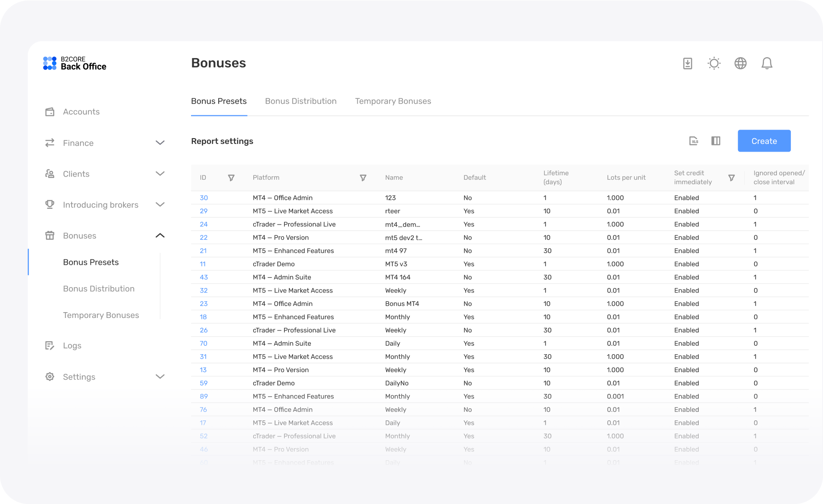Image resolution: width=823 pixels, height=504 pixels.
Task: Open bonus preset ID 22
Action: click(x=204, y=237)
